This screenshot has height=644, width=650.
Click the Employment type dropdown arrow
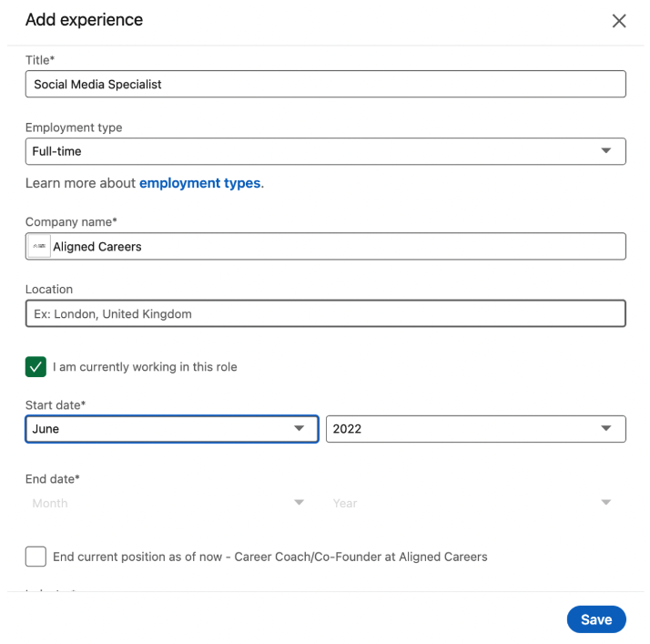[x=606, y=151]
